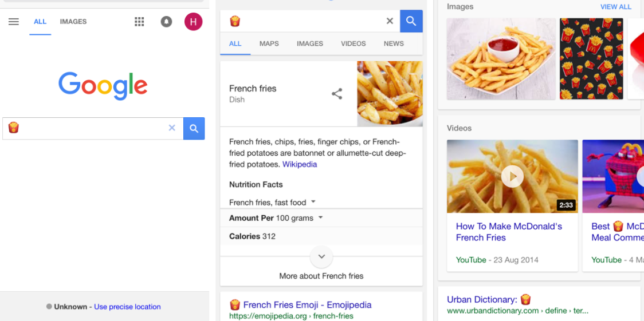This screenshot has width=644, height=321.
Task: Clear the results page search field
Action: (x=390, y=21)
